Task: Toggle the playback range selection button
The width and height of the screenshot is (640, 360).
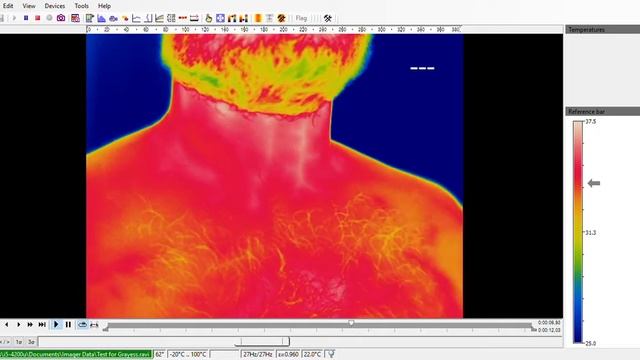Action: 94,324
